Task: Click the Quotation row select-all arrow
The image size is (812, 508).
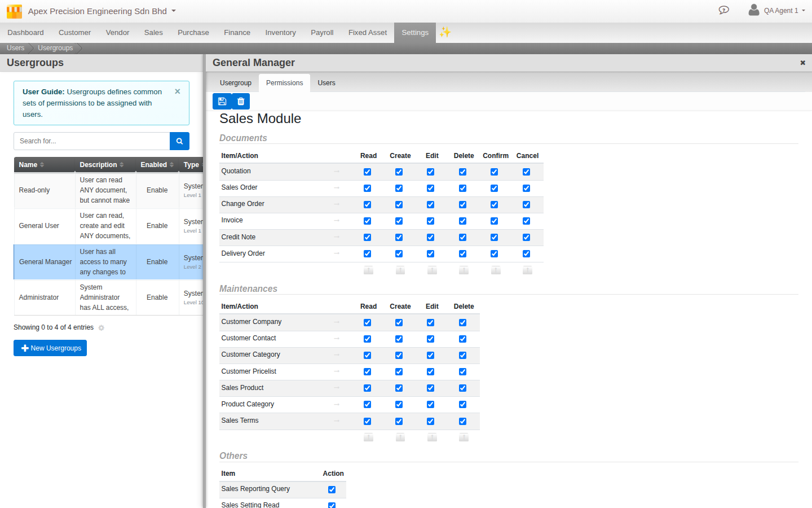Action: 337,171
